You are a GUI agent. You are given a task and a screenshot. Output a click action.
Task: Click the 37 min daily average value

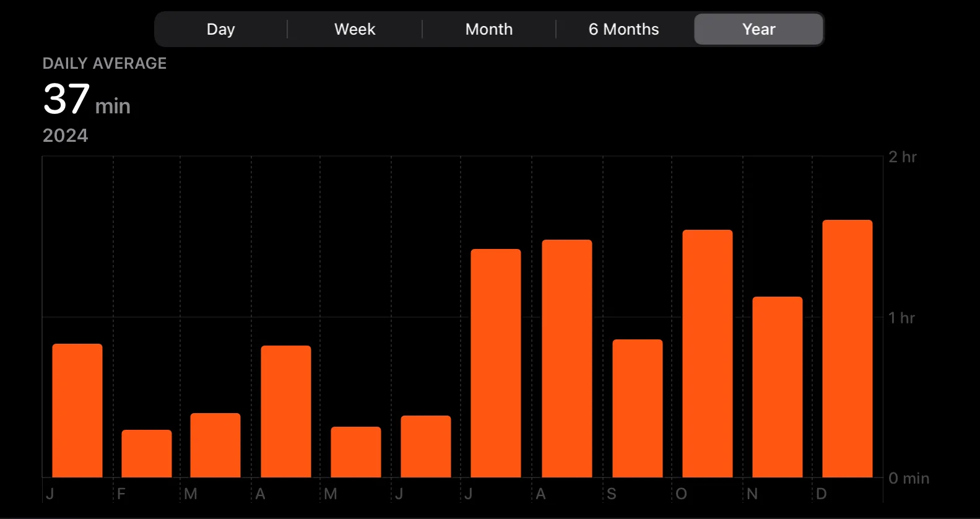(x=87, y=99)
